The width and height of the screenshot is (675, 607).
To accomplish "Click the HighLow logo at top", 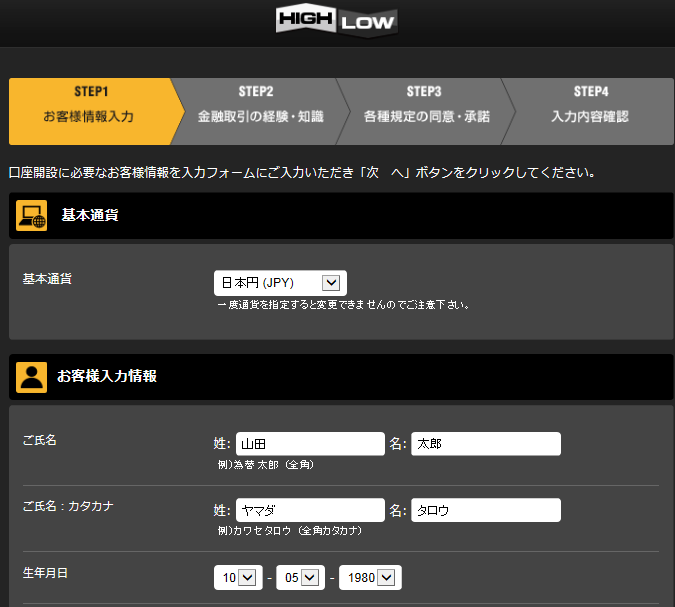I will [336, 21].
